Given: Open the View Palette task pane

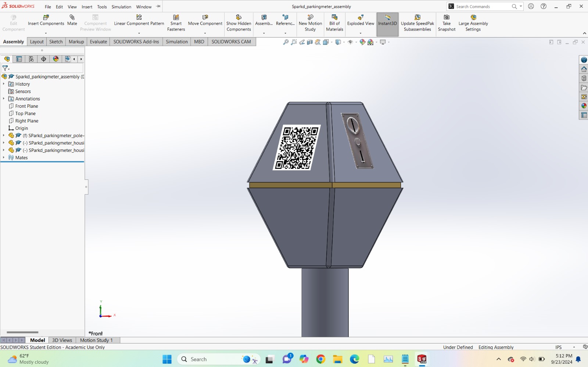Looking at the screenshot, I should pos(584,97).
